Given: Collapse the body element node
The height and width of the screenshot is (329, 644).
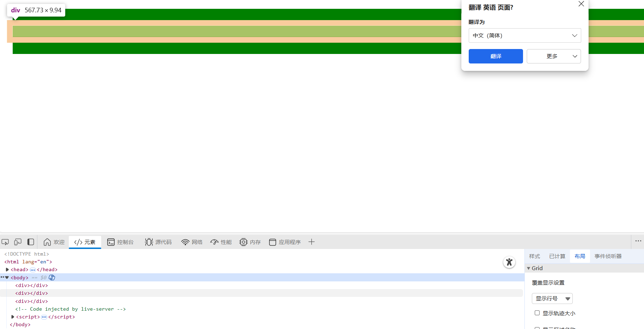Looking at the screenshot, I should pos(7,278).
